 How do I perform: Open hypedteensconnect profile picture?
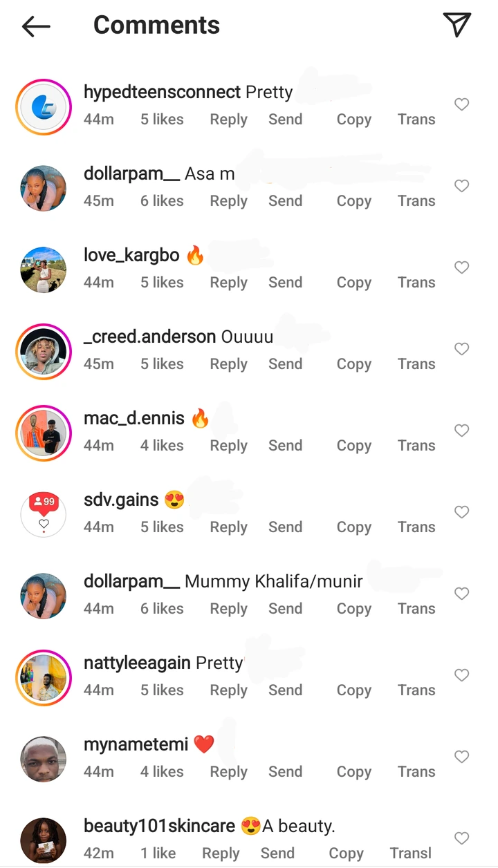[44, 106]
